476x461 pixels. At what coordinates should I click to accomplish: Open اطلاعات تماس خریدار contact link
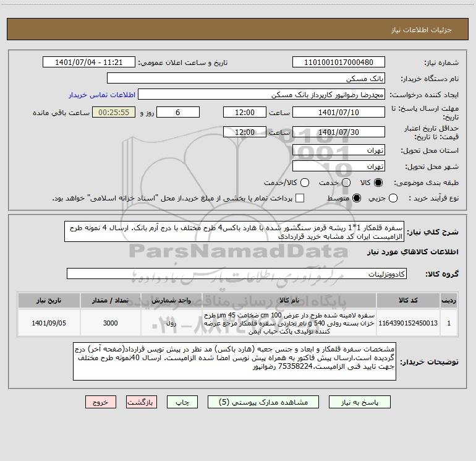102,95
